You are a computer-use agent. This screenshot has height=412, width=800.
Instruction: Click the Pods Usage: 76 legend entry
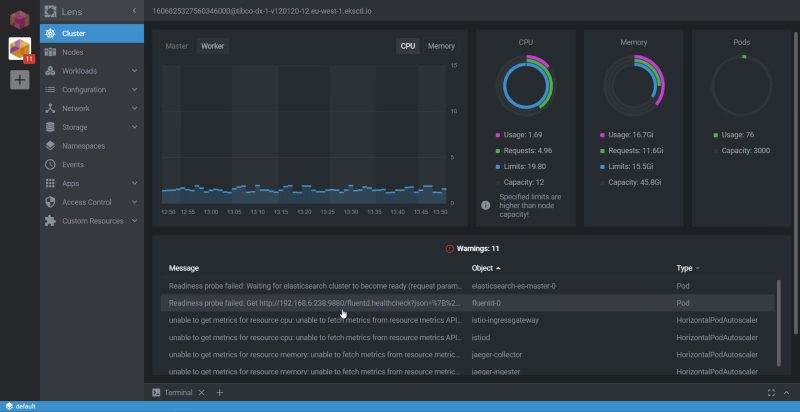pos(734,135)
